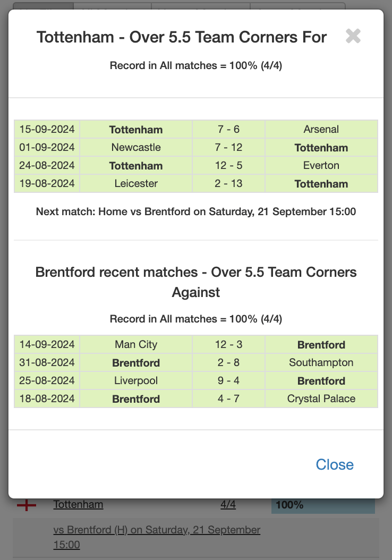Image resolution: width=392 pixels, height=560 pixels.
Task: Click the 4/4 record link
Action: click(228, 504)
